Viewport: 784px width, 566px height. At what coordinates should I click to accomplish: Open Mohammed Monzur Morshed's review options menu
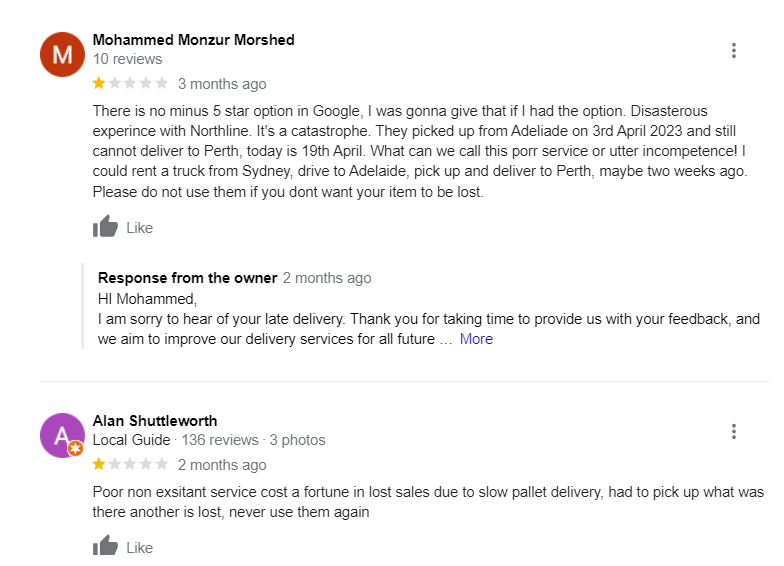(734, 51)
